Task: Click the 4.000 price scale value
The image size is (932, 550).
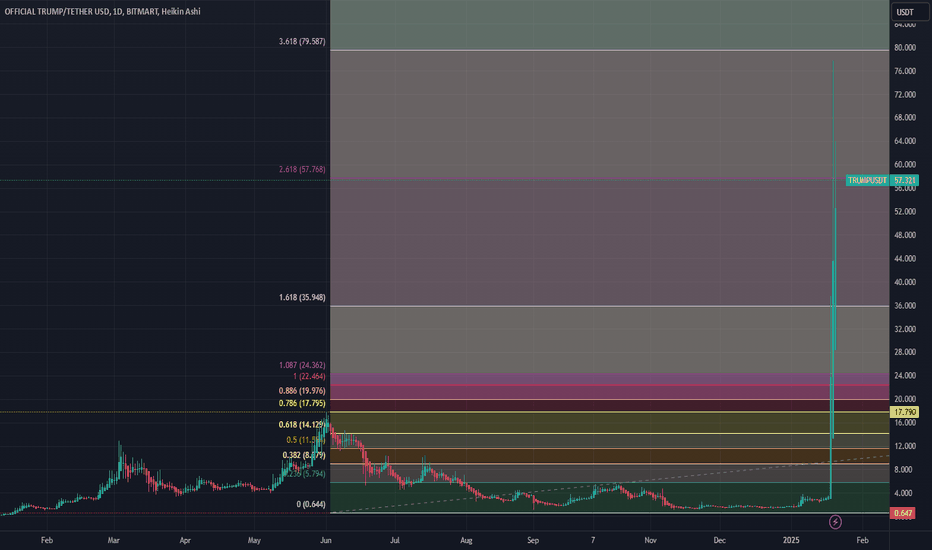Action: pos(903,493)
